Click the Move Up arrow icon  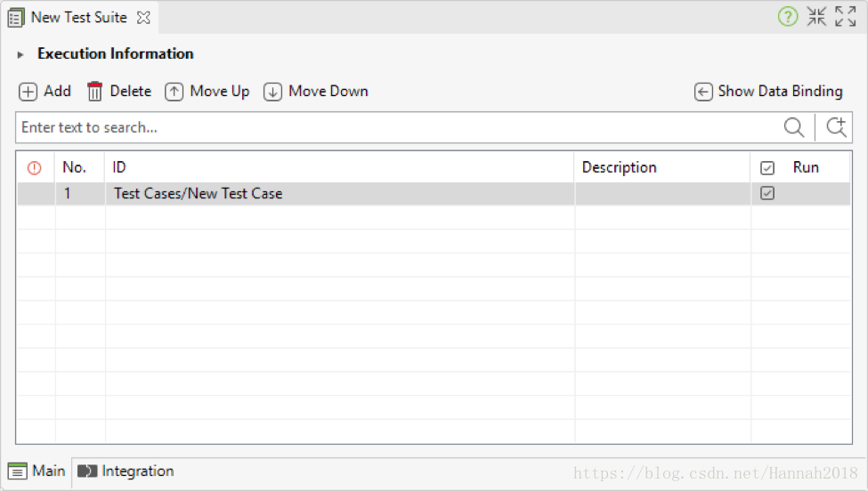[174, 92]
